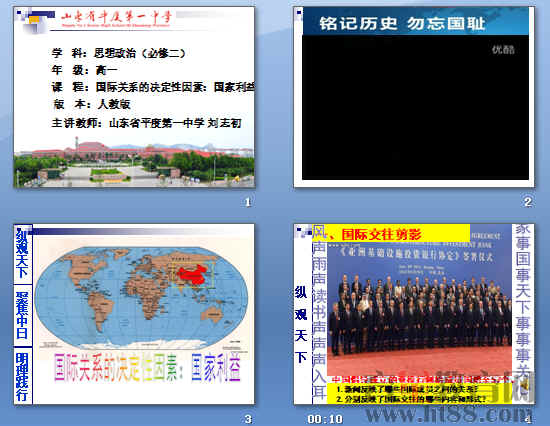The height and width of the screenshot is (426, 550).
Task: Click the slide number 1 label
Action: [x=248, y=202]
